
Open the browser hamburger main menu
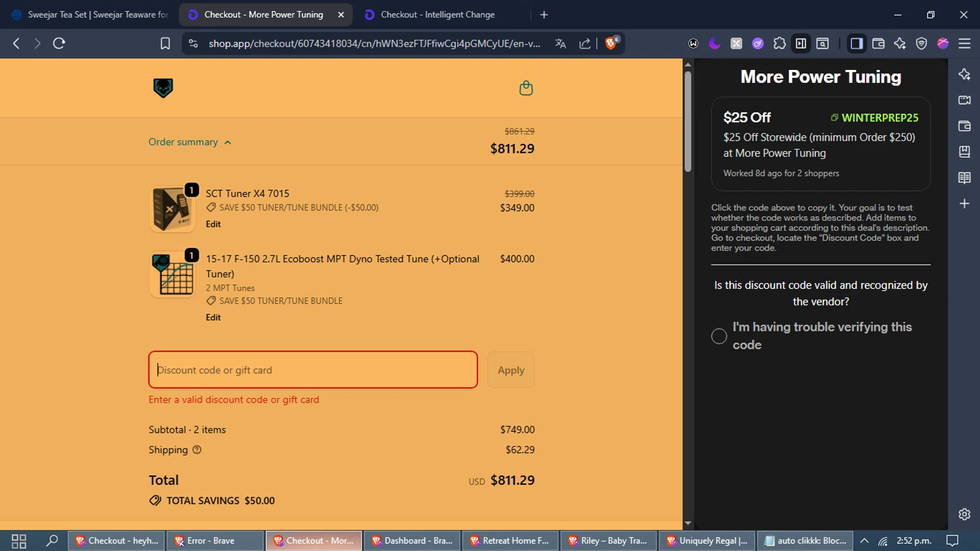[964, 43]
